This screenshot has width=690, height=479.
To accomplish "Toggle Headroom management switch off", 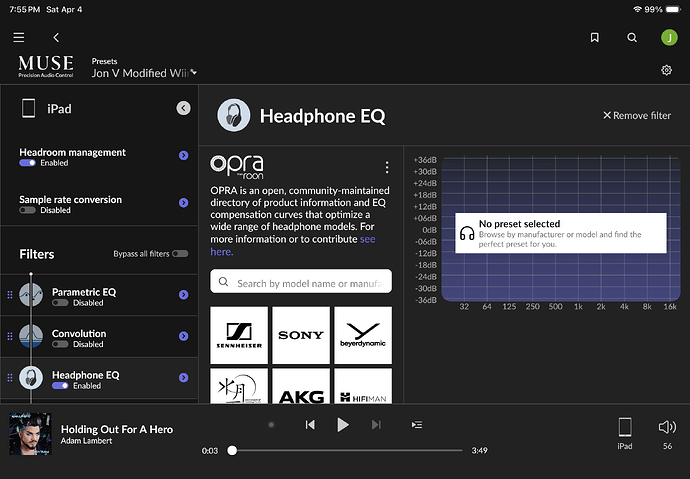I will pos(27,163).
